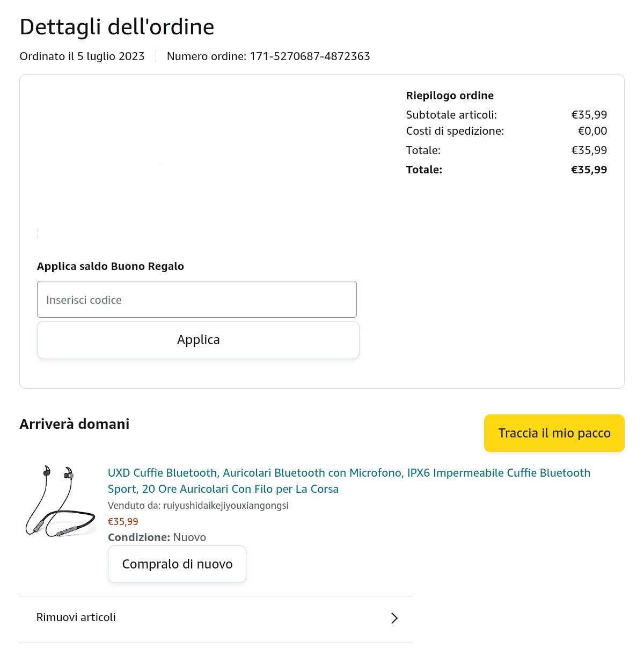Screen dimensions: 644x649
Task: Click the order number 171-5270687-4872363
Action: 310,56
